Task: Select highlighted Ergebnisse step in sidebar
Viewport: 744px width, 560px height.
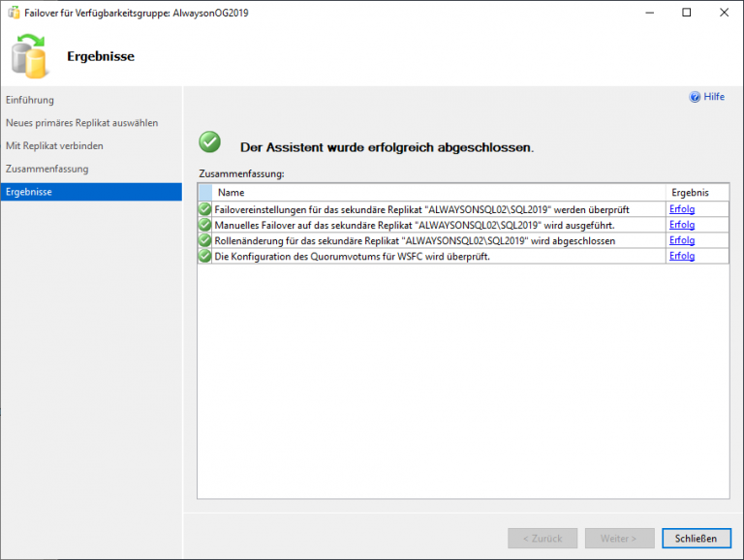Action: (x=91, y=192)
